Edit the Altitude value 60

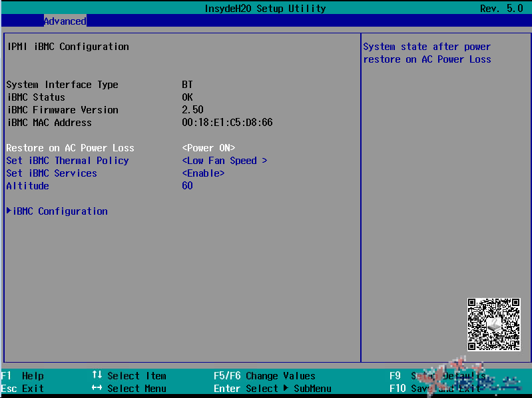pos(187,186)
